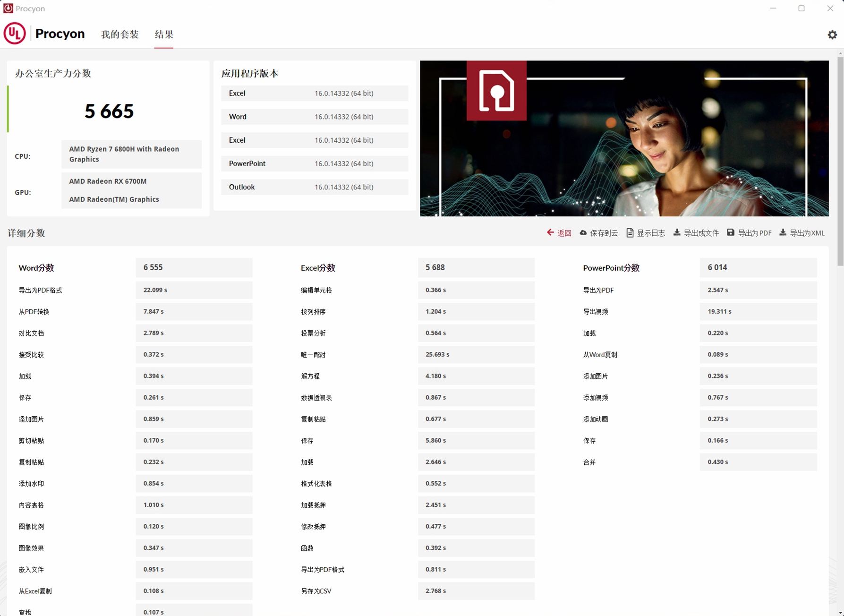Click the red back arrow beside 返回

[550, 232]
